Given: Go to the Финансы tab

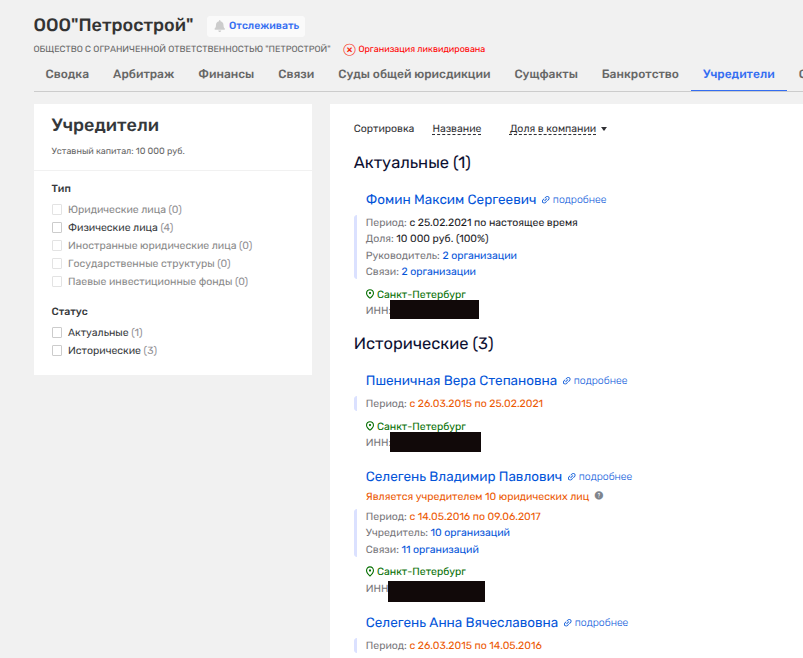Looking at the screenshot, I should coord(225,74).
